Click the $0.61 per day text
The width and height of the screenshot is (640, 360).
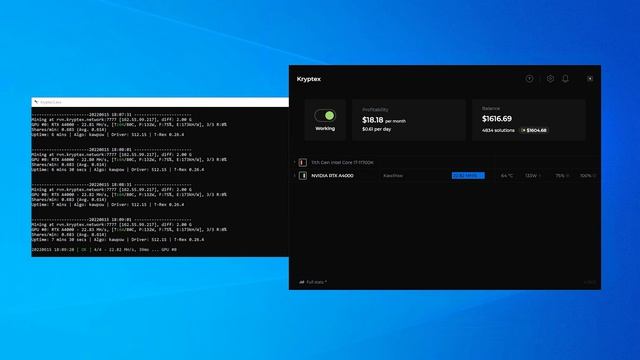(x=376, y=129)
